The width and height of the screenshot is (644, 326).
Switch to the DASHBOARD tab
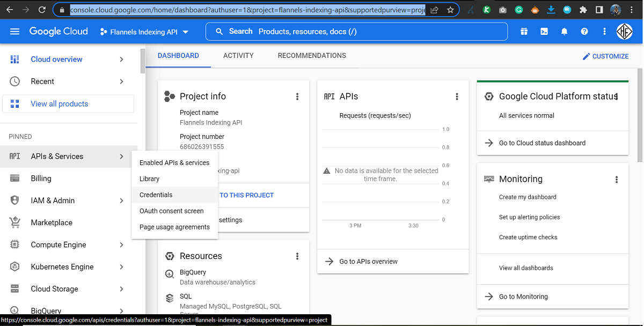(178, 56)
